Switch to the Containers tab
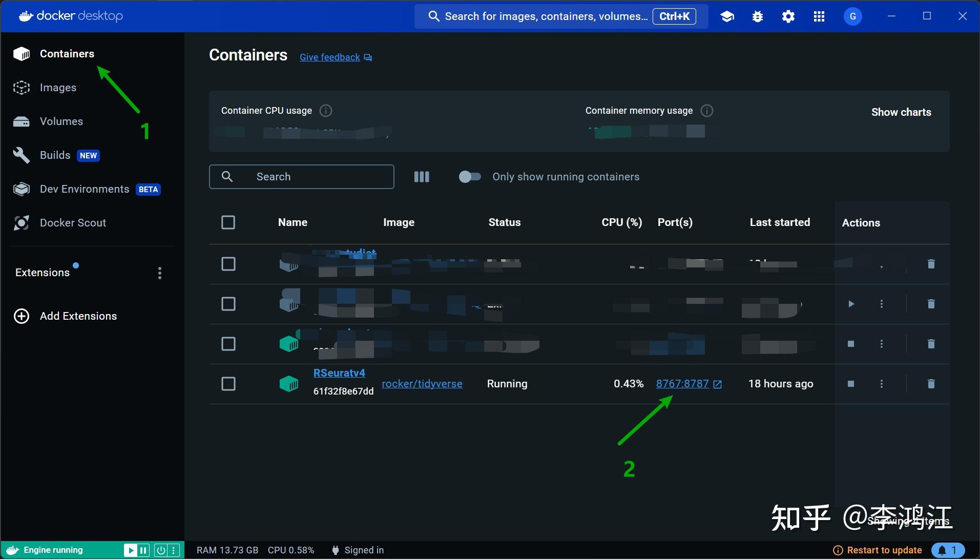Viewport: 980px width, 559px height. coord(67,53)
